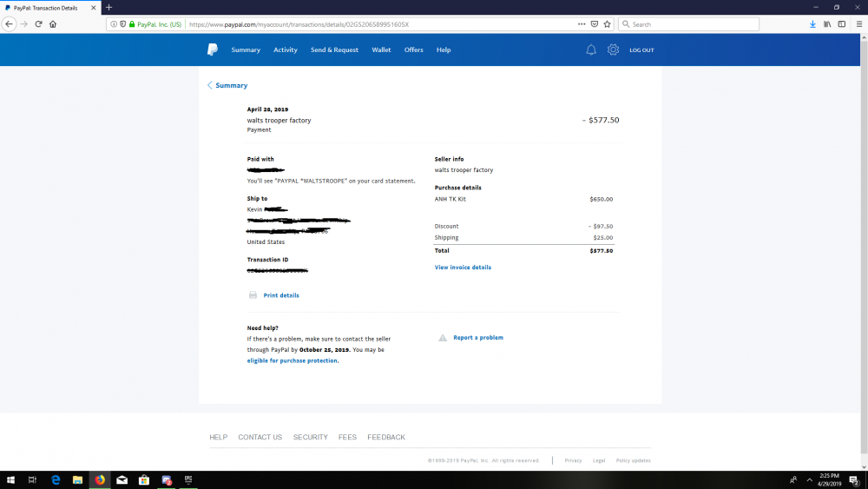Click the browser back arrow
This screenshot has width=868, height=489.
tap(9, 23)
